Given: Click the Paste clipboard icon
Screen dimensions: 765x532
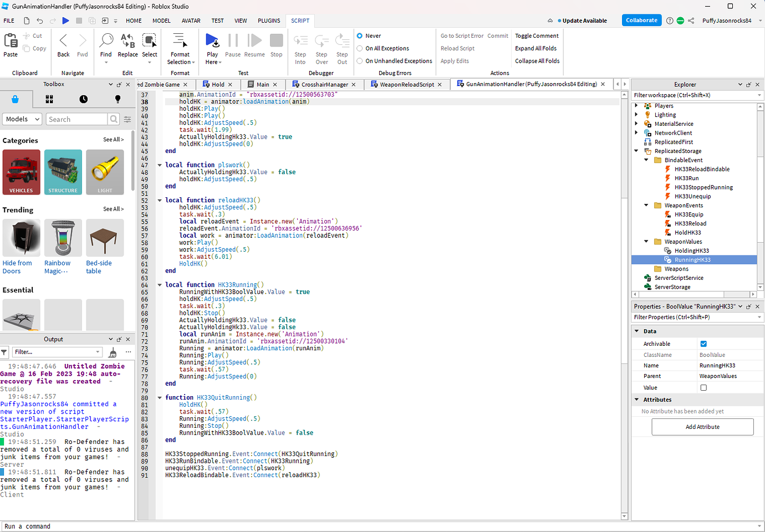Looking at the screenshot, I should 11,41.
